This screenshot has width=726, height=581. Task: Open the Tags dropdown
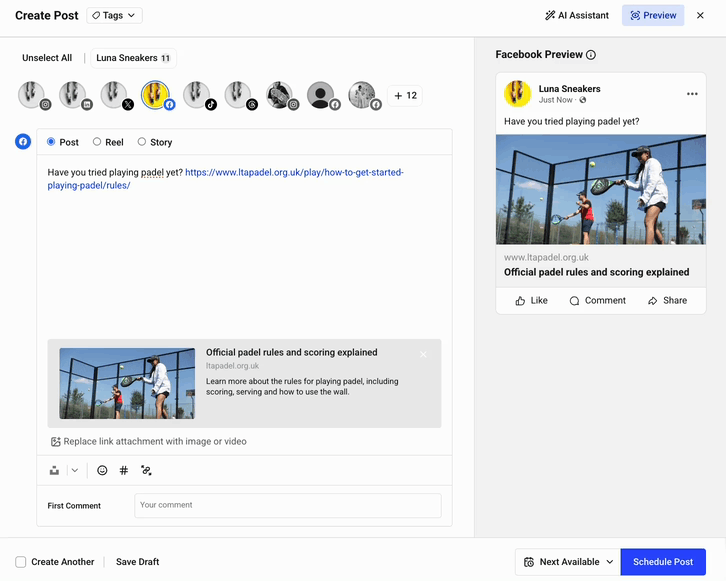tap(114, 15)
